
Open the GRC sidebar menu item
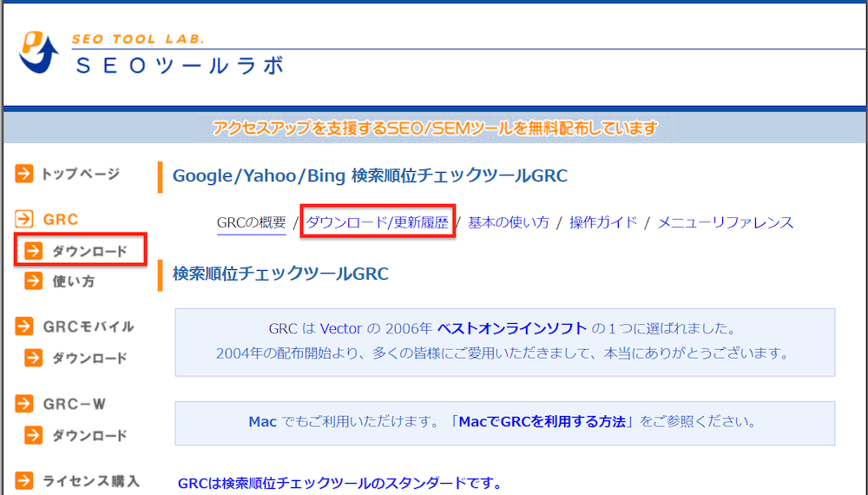[61, 220]
